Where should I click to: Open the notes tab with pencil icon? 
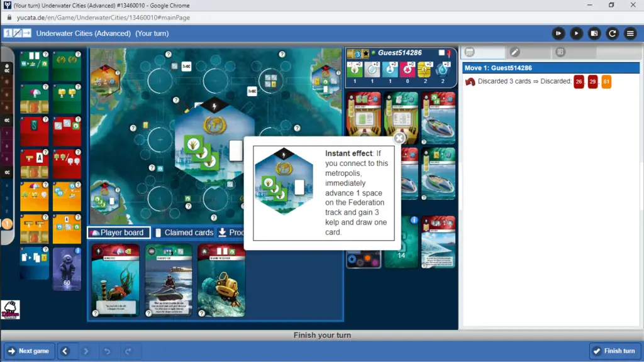514,52
